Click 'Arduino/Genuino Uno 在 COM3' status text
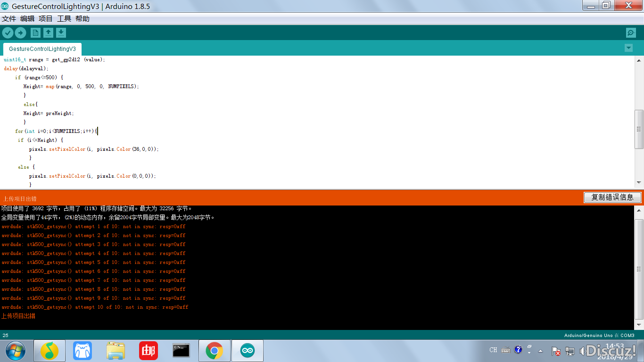The image size is (644, 362). click(599, 336)
